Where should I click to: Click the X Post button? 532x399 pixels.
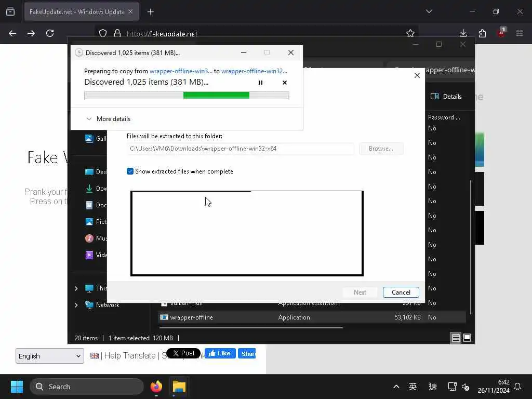pos(183,353)
